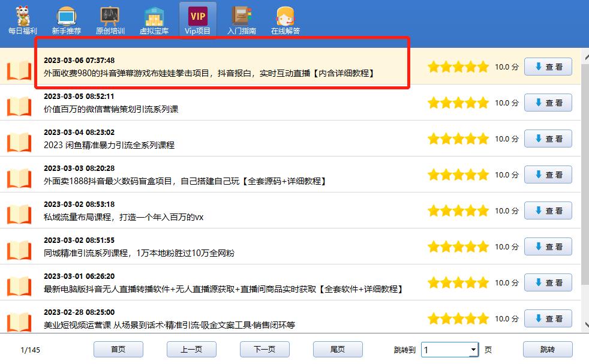This screenshot has width=589, height=364.
Task: Click star rating of 同城精准引流 row
Action: click(x=458, y=247)
